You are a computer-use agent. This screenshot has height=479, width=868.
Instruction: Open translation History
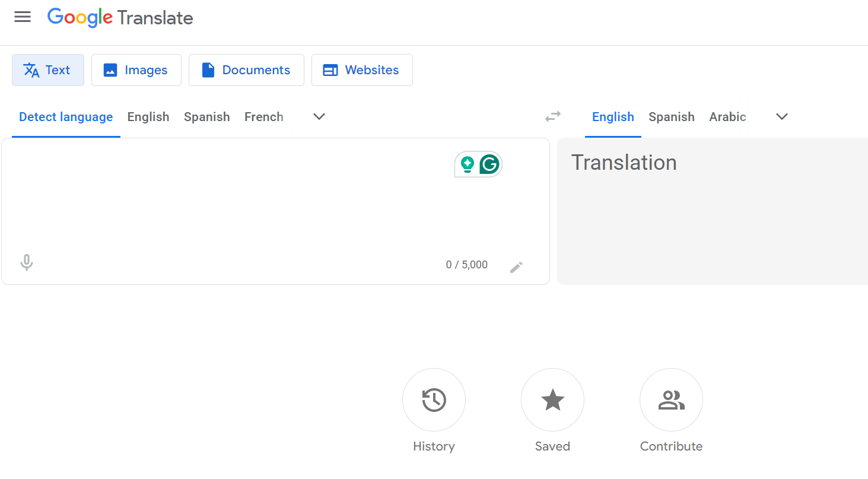pos(434,399)
